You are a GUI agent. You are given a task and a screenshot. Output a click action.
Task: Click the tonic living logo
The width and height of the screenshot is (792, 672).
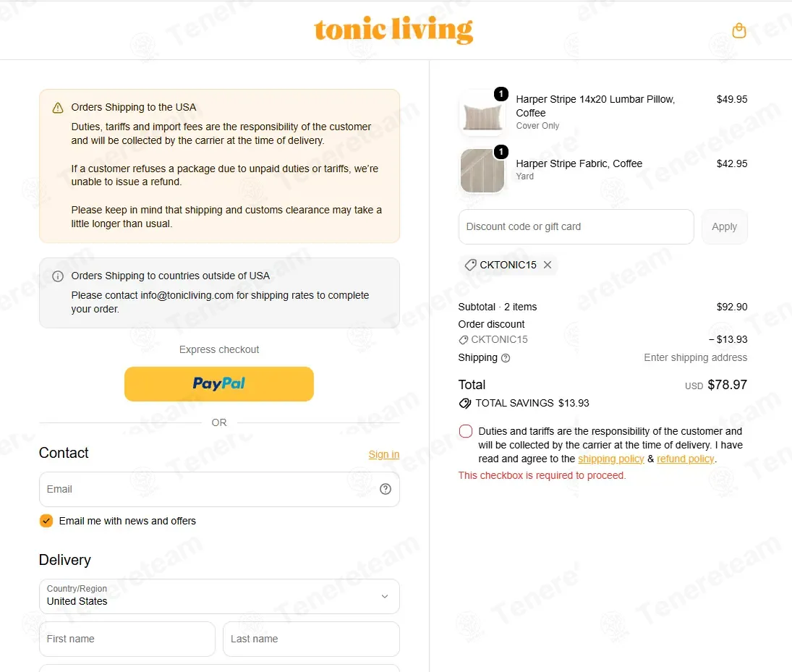coord(393,30)
